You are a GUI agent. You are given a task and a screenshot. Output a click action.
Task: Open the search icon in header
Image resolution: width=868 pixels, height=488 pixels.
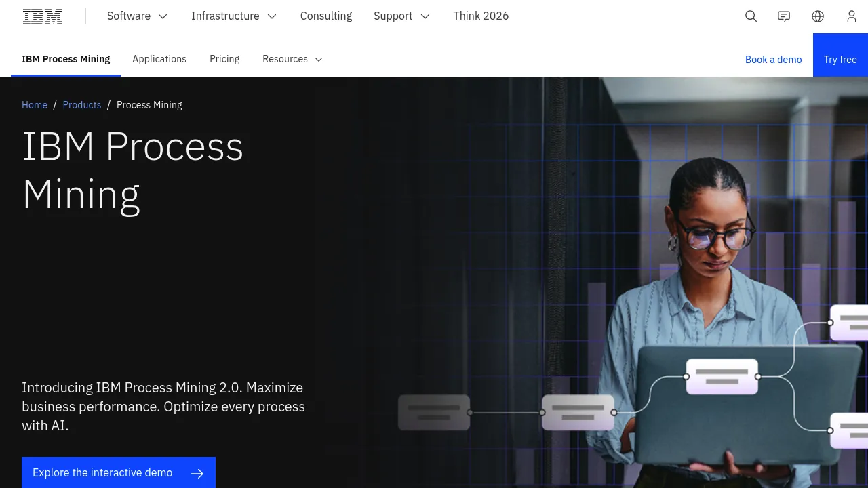[751, 16]
